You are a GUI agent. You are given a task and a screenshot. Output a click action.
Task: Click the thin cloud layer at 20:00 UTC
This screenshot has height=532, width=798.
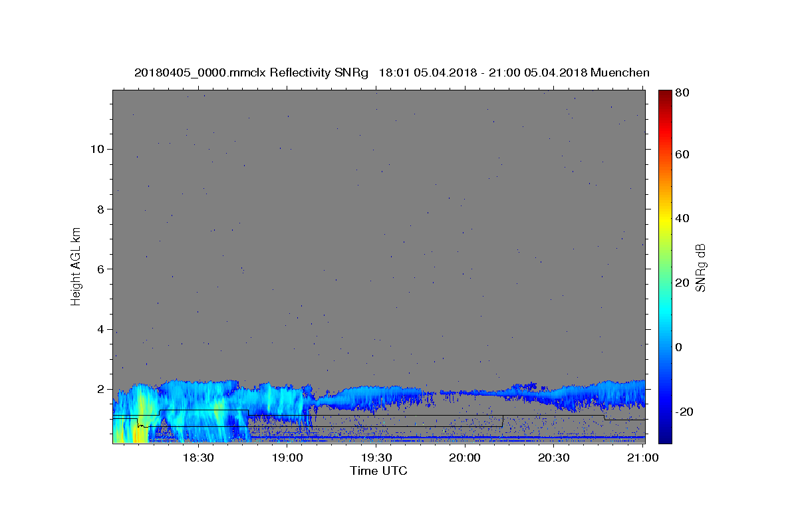click(x=465, y=393)
